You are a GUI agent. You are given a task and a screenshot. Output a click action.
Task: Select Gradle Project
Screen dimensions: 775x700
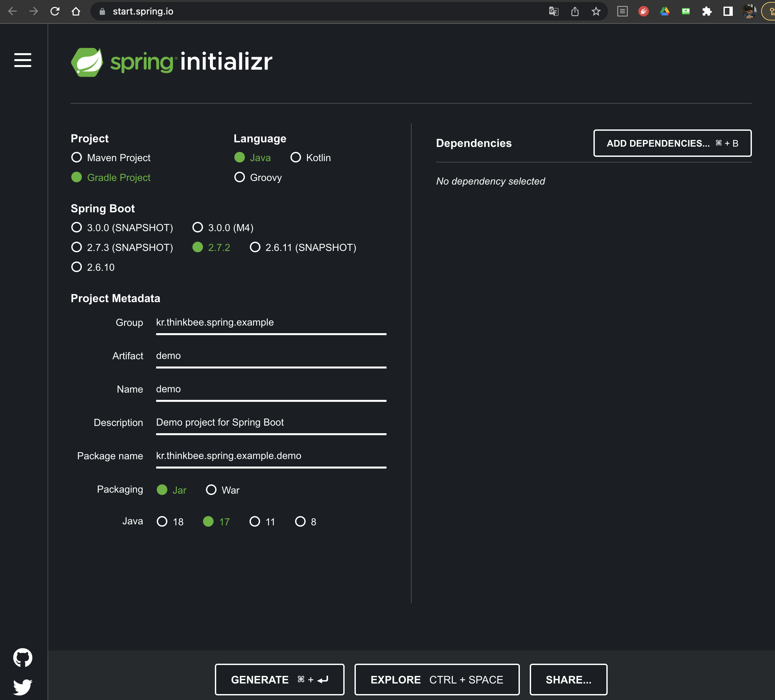[111, 177]
